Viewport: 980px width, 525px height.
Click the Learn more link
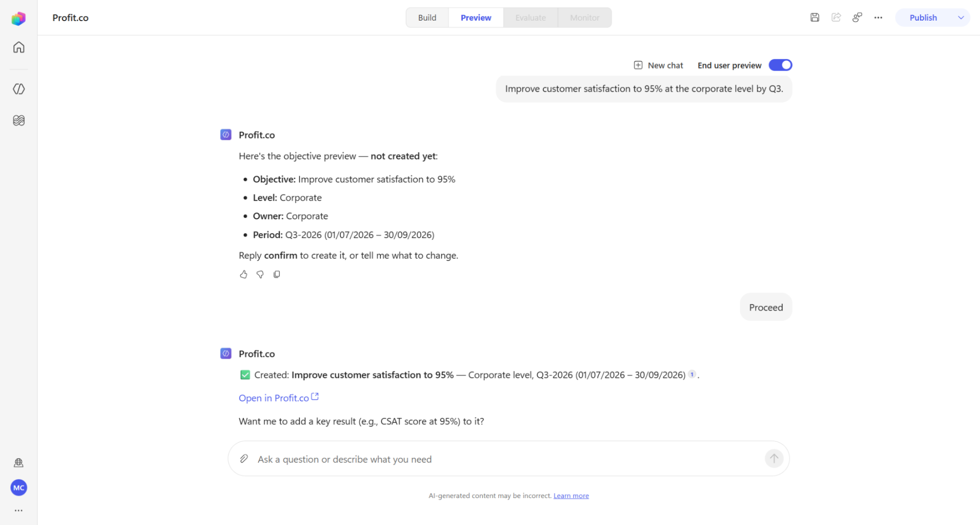coord(571,496)
